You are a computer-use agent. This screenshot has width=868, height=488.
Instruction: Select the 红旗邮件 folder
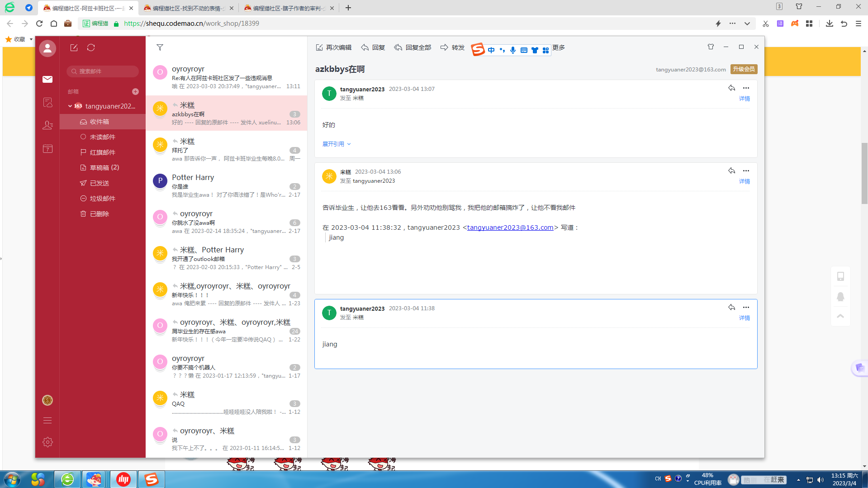click(x=103, y=152)
